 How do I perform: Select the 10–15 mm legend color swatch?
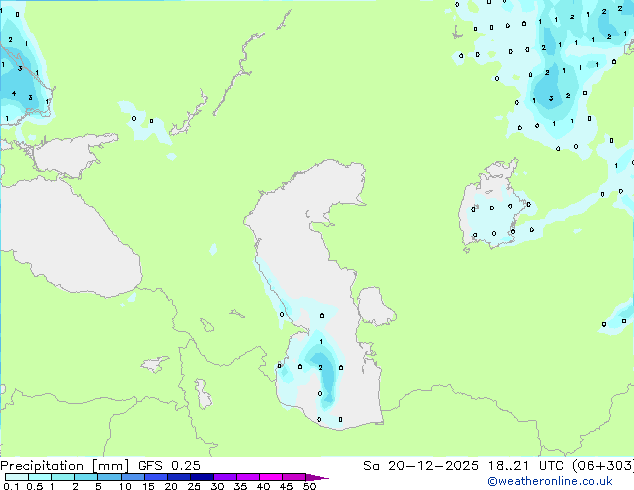(132, 477)
